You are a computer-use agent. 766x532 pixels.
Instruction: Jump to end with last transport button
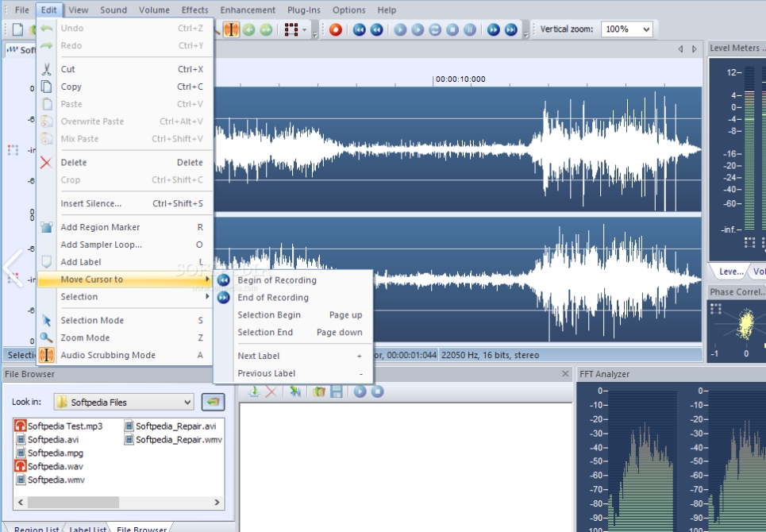[x=510, y=30]
